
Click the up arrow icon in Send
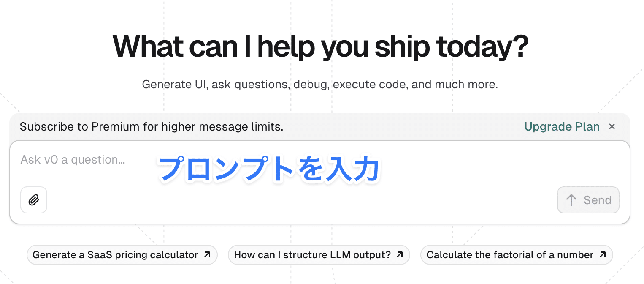point(571,200)
